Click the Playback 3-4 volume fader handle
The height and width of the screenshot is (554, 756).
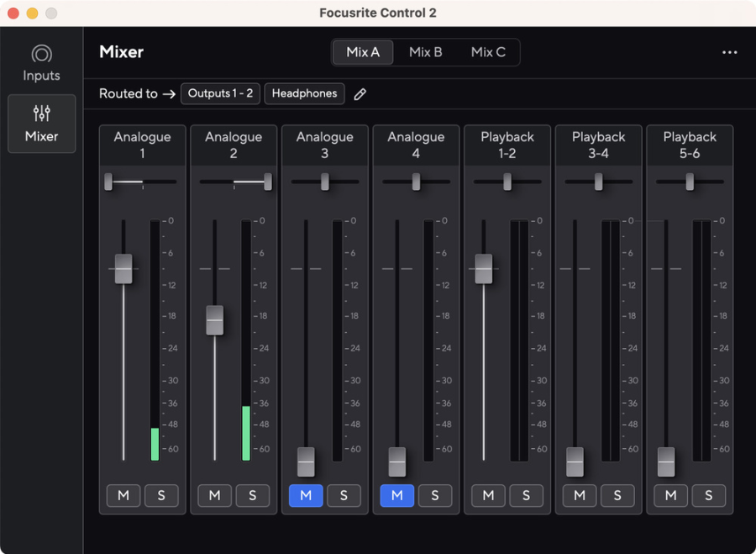pos(575,462)
